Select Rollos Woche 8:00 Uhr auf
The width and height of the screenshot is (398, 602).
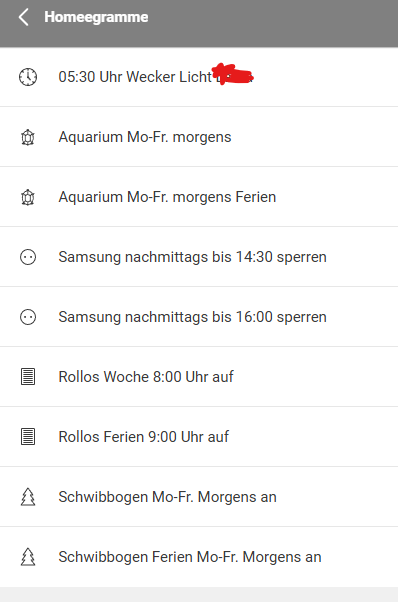point(199,377)
